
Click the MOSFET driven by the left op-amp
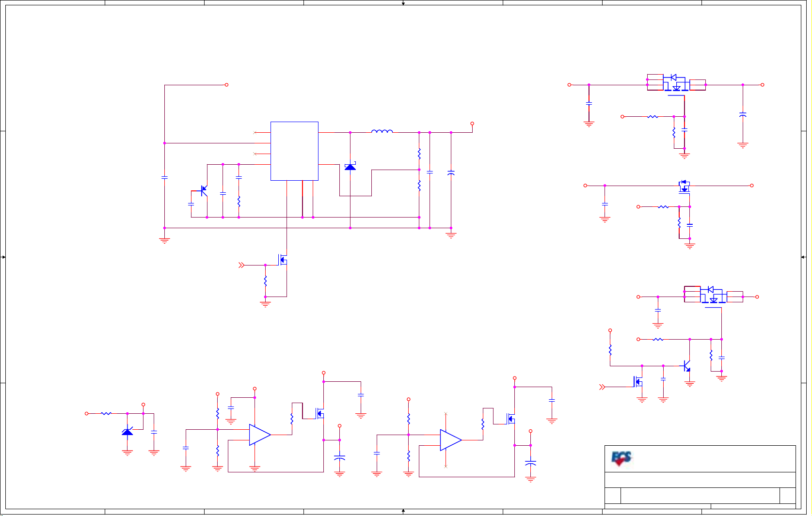pyautogui.click(x=319, y=413)
